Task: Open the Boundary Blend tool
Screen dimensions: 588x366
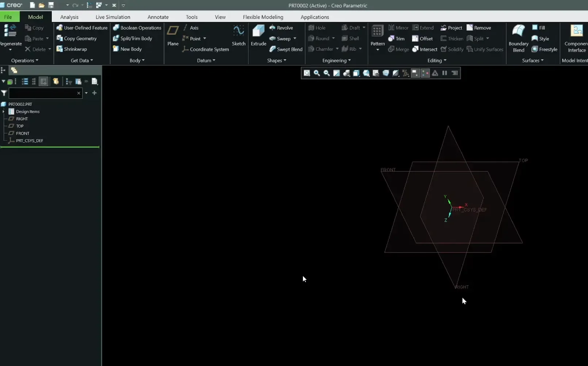Action: click(518, 38)
